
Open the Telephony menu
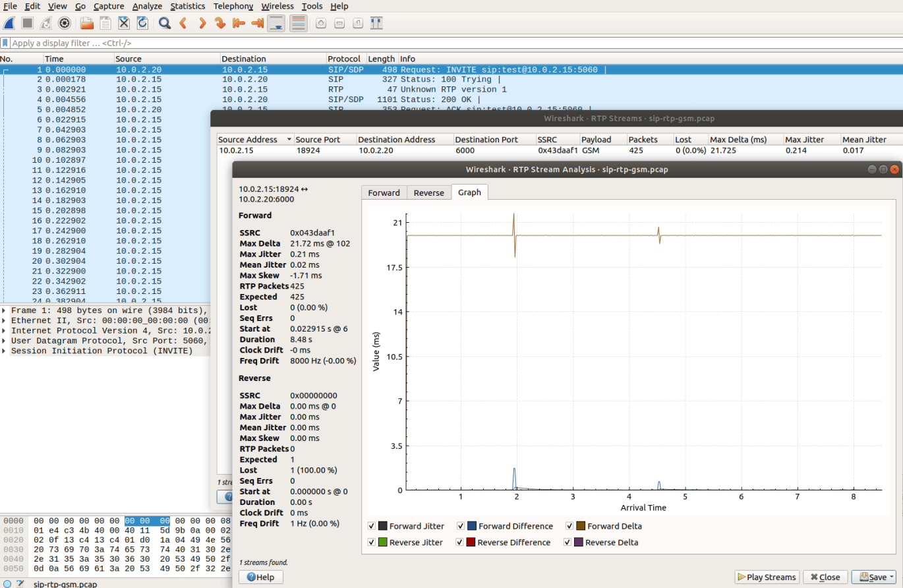pos(233,6)
